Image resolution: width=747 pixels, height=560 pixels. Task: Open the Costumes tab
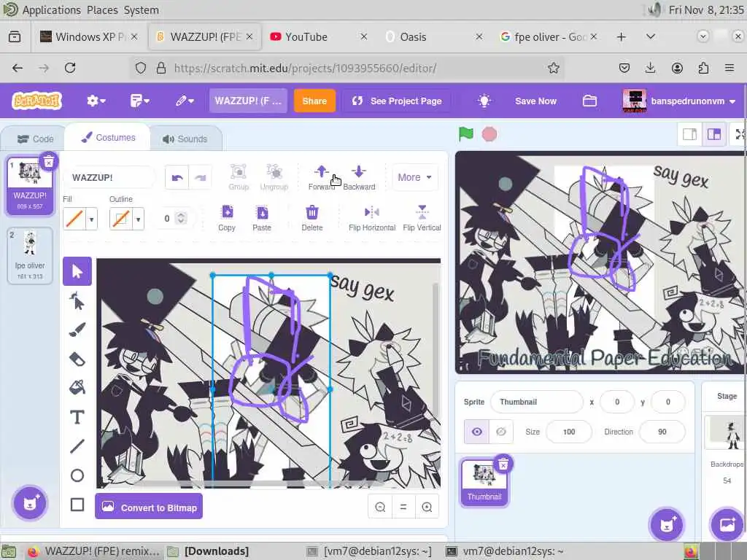tap(108, 138)
